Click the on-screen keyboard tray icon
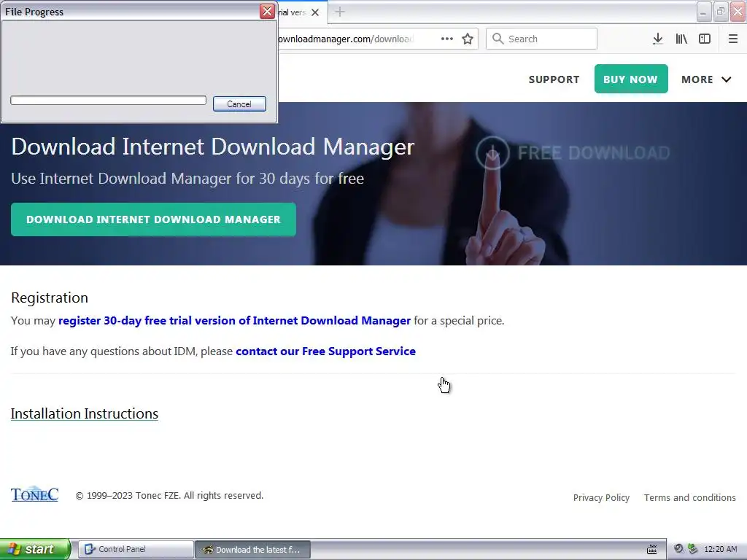The width and height of the screenshot is (747, 560). click(x=651, y=549)
